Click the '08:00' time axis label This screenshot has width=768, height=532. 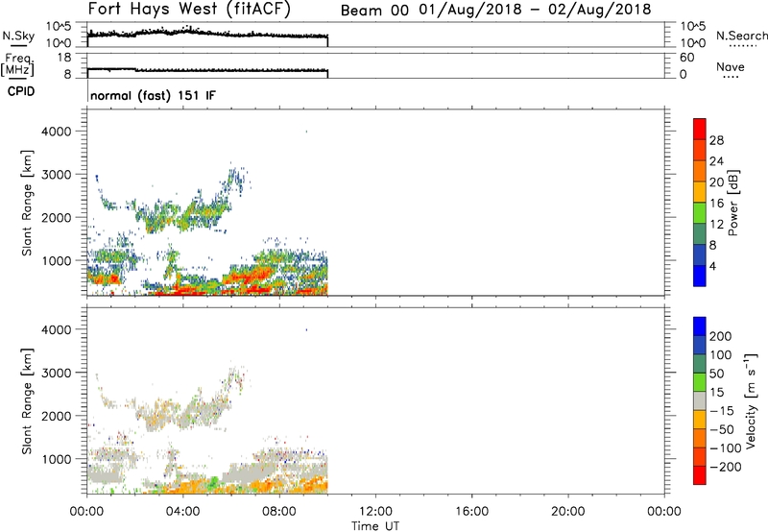click(279, 512)
